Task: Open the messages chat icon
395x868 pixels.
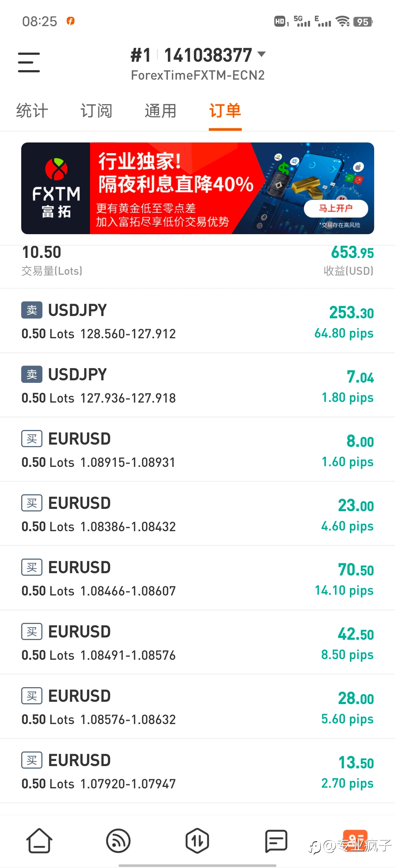Action: 276,841
